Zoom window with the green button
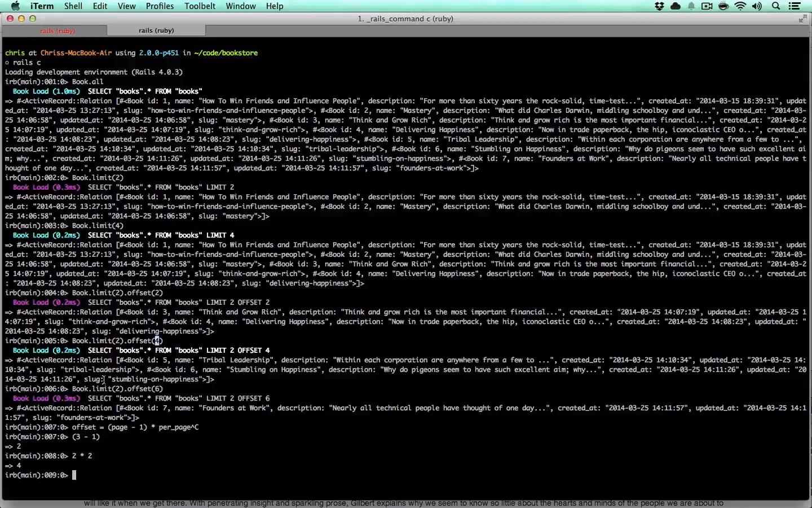Image resolution: width=812 pixels, height=508 pixels. tap(33, 19)
